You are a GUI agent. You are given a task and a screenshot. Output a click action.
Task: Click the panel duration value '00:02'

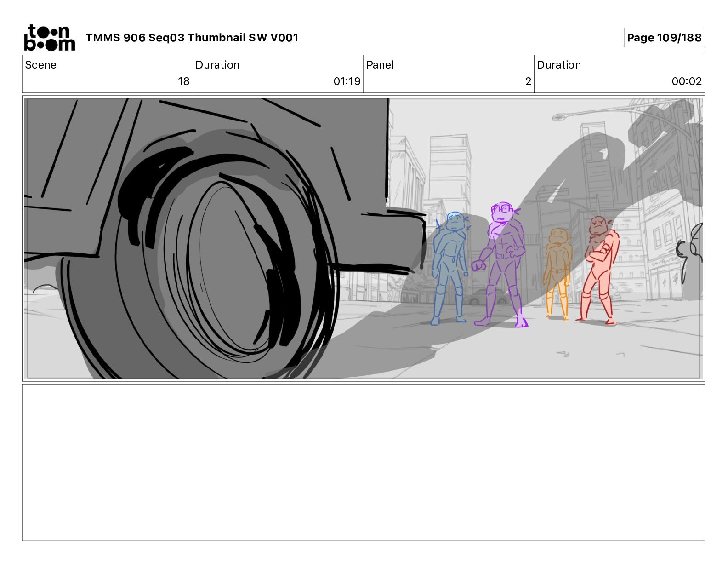[687, 81]
